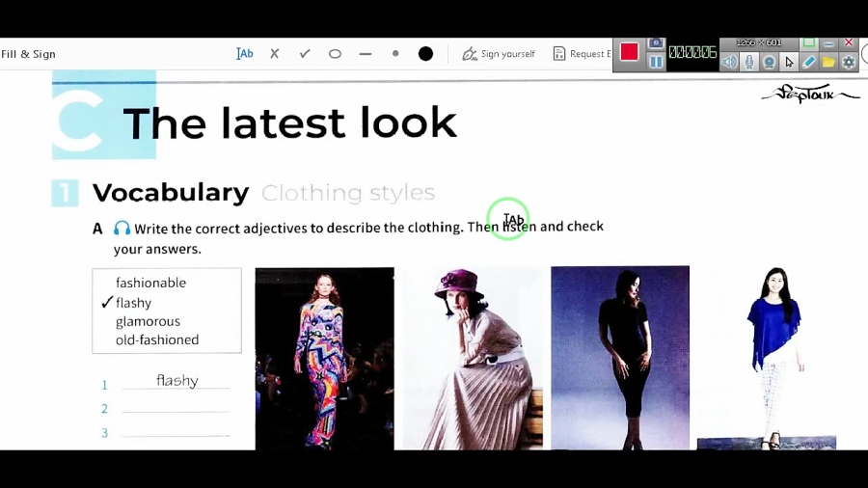The width and height of the screenshot is (868, 488).
Task: Open the recorder's output folder
Action: [828, 62]
